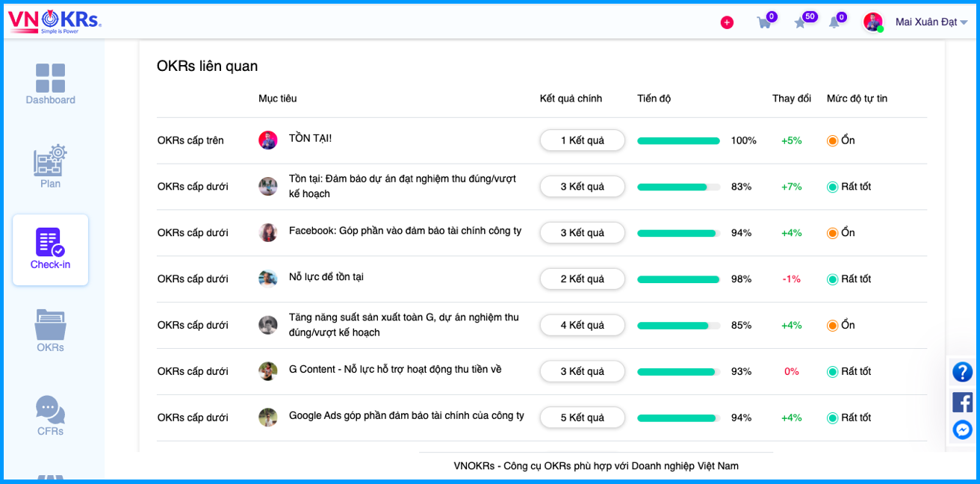
Task: Click the avatar beside the G Content objective
Action: coord(268,372)
